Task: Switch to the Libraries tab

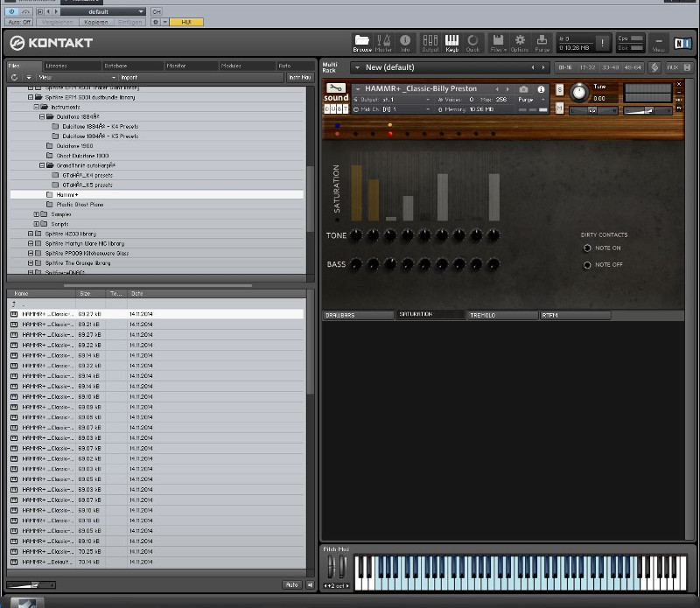Action: click(73, 66)
